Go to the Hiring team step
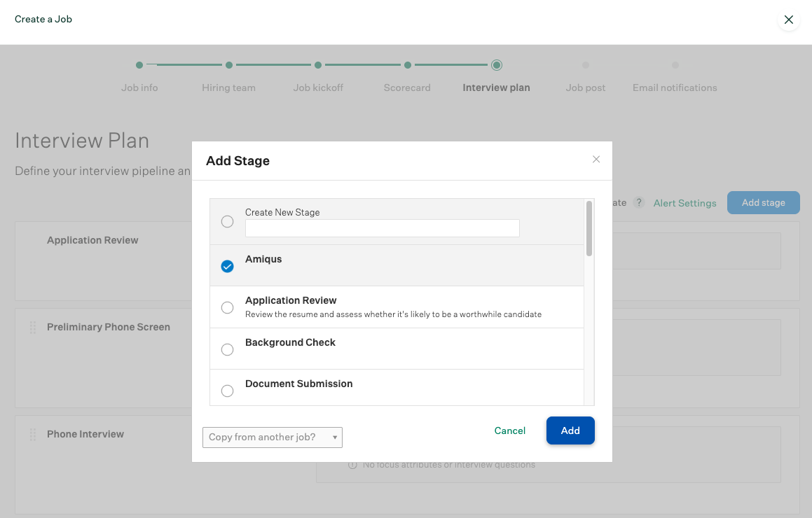Viewport: 812px width, 518px height. click(x=228, y=87)
